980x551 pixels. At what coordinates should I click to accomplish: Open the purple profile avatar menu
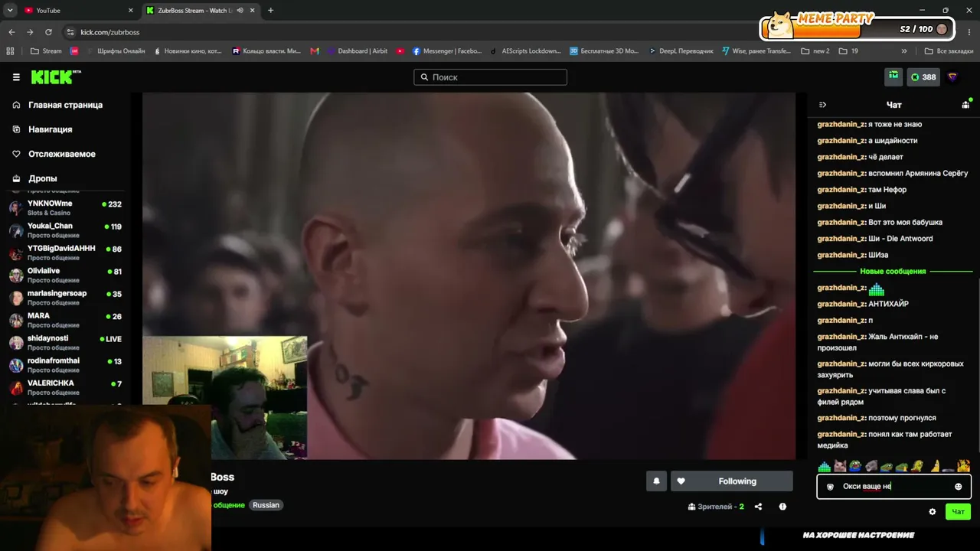click(953, 77)
